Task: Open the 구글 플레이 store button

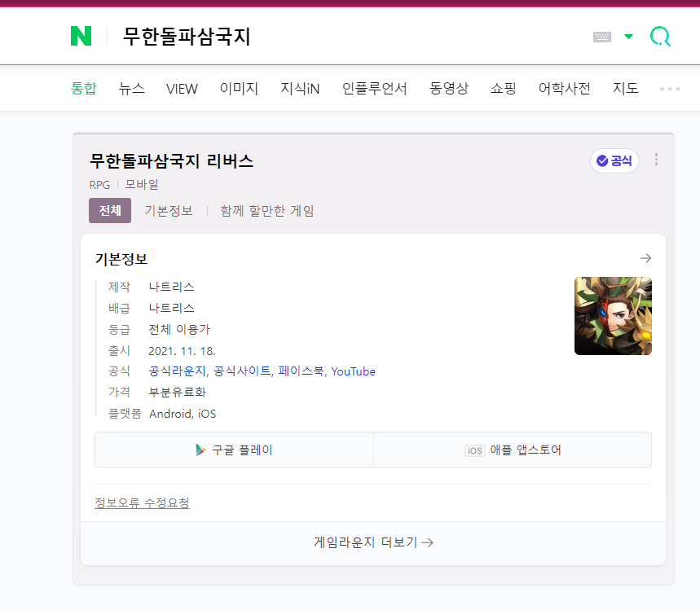Action: 234,450
